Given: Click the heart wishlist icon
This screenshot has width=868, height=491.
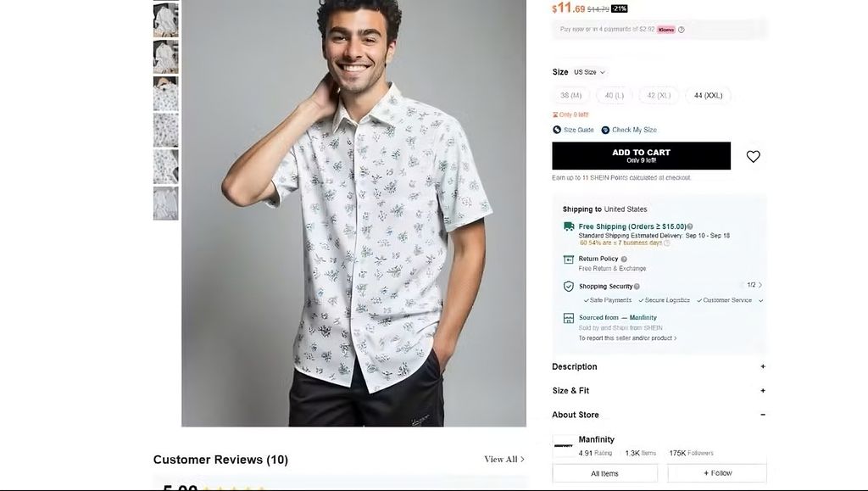Looking at the screenshot, I should [753, 157].
